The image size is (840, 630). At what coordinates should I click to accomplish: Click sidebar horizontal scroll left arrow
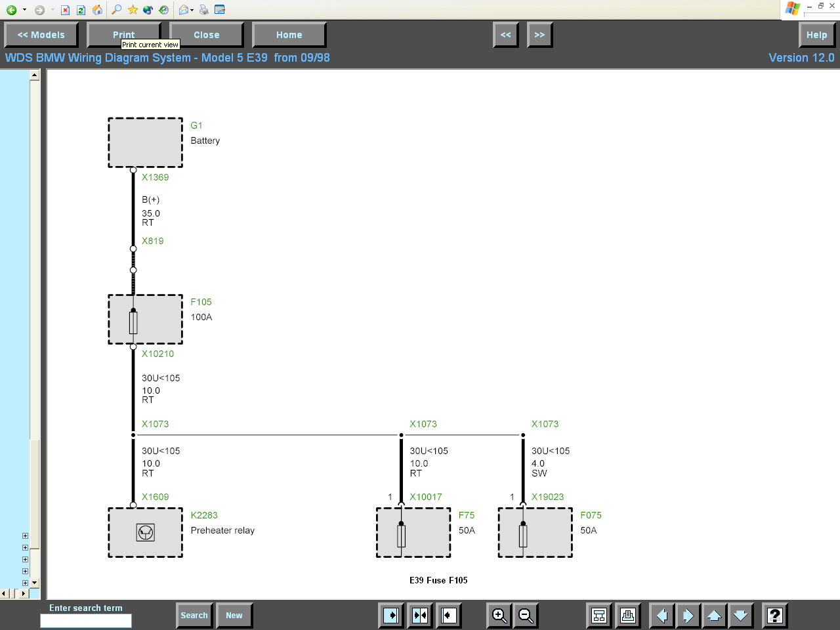[5, 593]
